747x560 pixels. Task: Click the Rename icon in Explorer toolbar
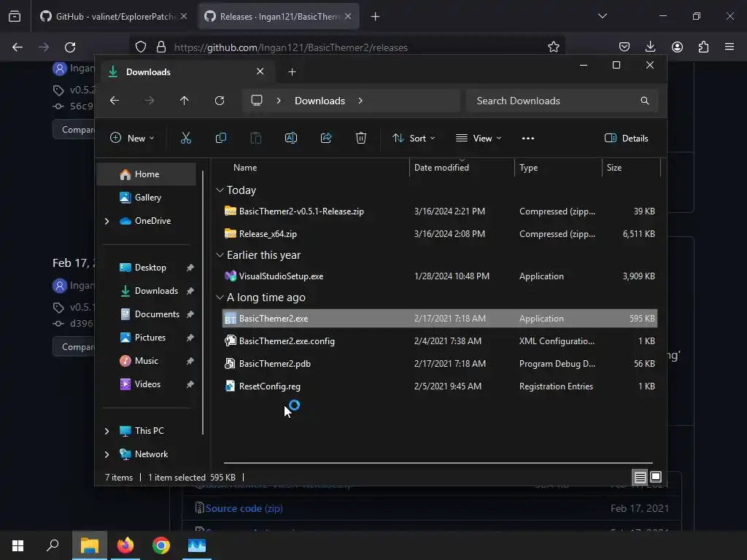tap(290, 138)
